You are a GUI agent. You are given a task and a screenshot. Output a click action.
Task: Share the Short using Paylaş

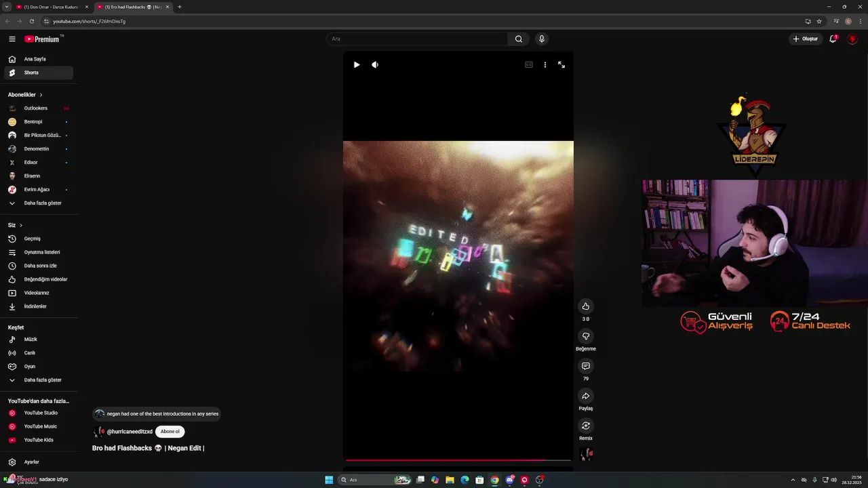pos(586,396)
